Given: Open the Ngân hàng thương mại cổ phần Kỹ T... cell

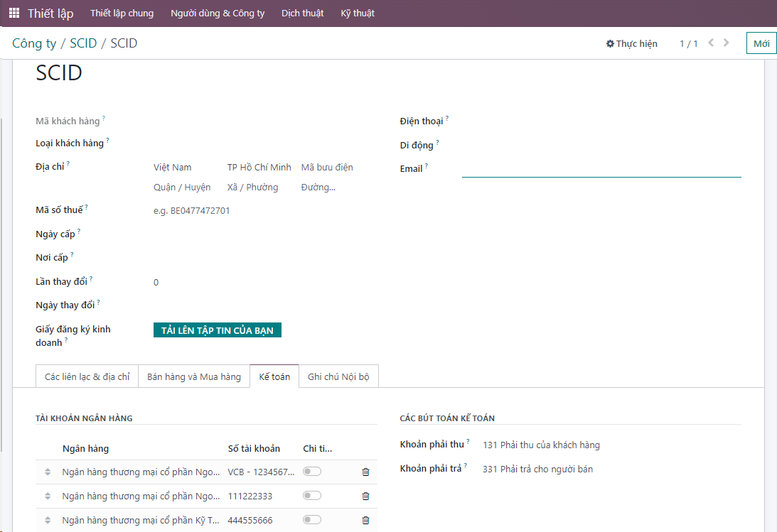Looking at the screenshot, I should point(140,520).
